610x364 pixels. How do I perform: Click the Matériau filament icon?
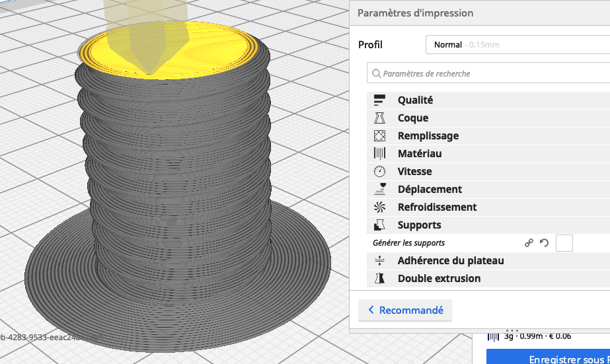pos(379,153)
